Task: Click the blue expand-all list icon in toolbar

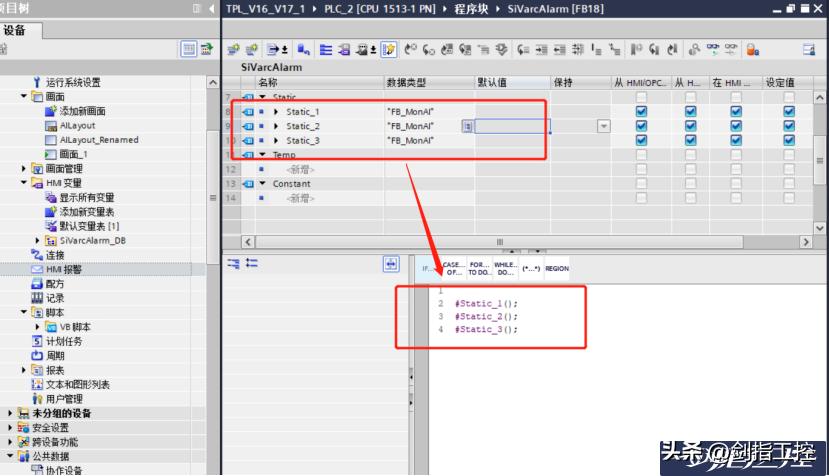Action: pyautogui.click(x=326, y=50)
